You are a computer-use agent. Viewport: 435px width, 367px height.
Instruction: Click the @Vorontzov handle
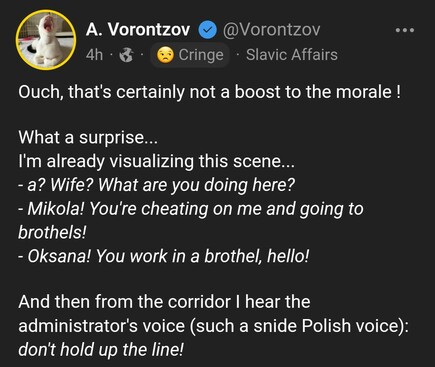point(271,30)
